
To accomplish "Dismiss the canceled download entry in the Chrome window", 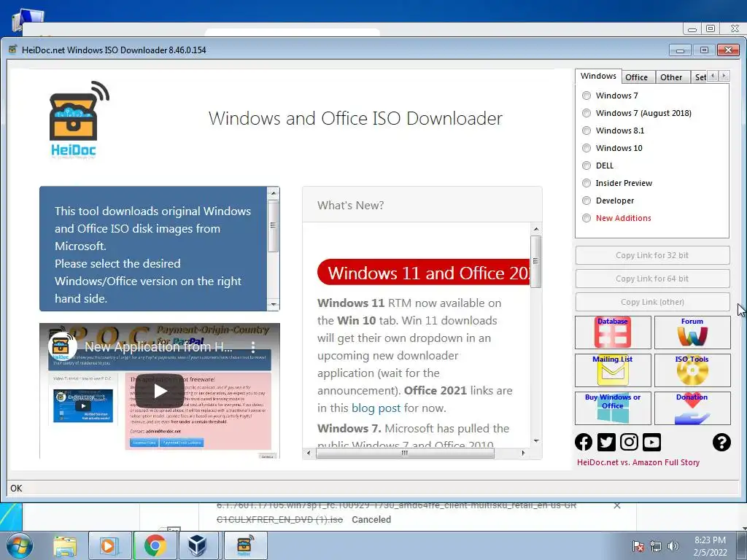I will [617, 506].
